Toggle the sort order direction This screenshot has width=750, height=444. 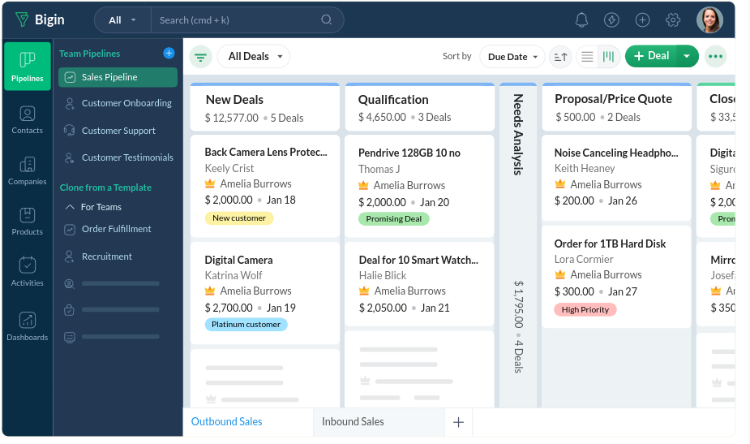coord(560,57)
